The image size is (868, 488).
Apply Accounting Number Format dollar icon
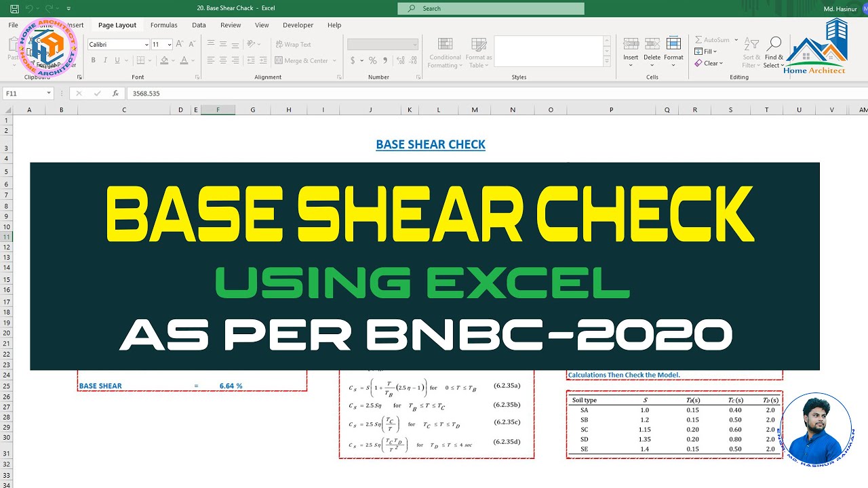[x=353, y=60]
